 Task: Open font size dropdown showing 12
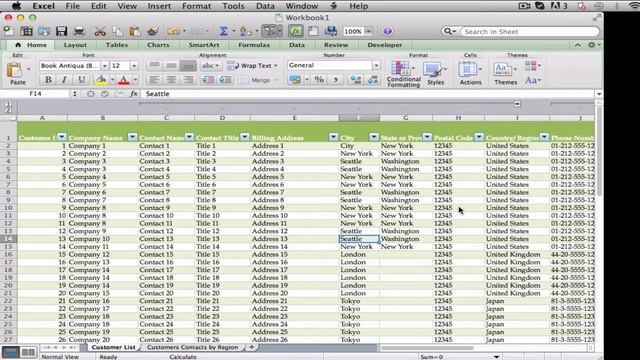click(x=134, y=66)
